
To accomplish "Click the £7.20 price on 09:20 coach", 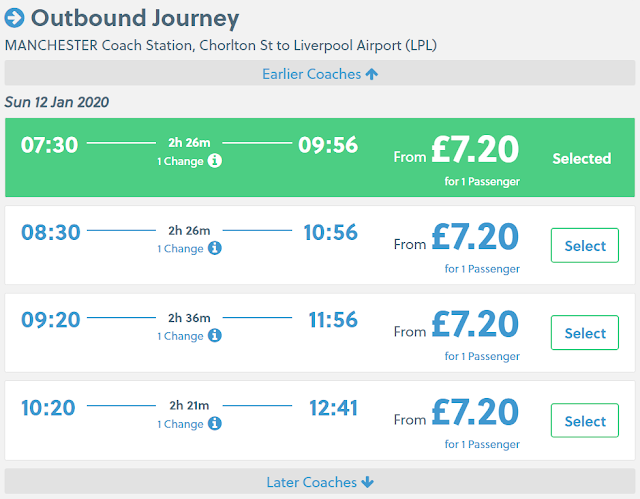I will (x=475, y=325).
